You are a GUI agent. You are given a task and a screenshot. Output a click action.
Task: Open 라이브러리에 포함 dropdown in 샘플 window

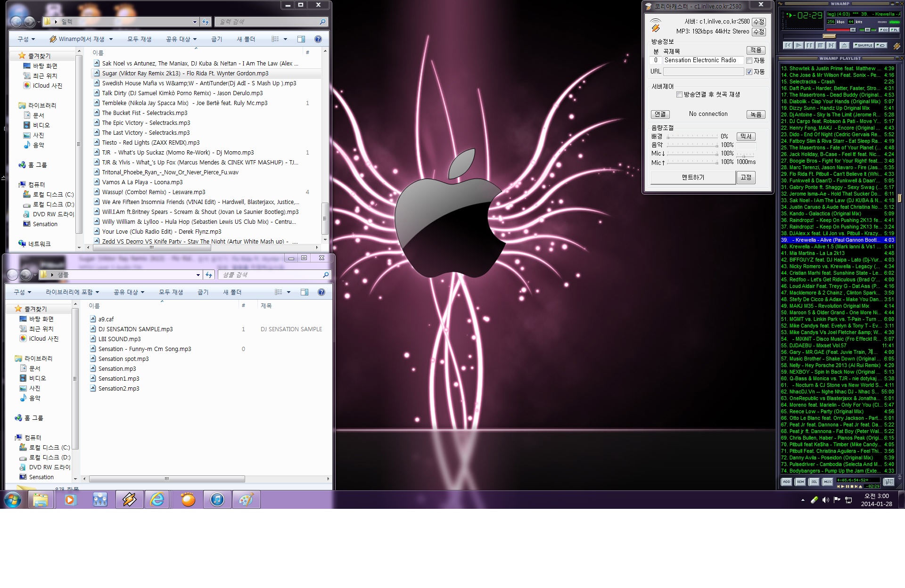[x=73, y=292]
